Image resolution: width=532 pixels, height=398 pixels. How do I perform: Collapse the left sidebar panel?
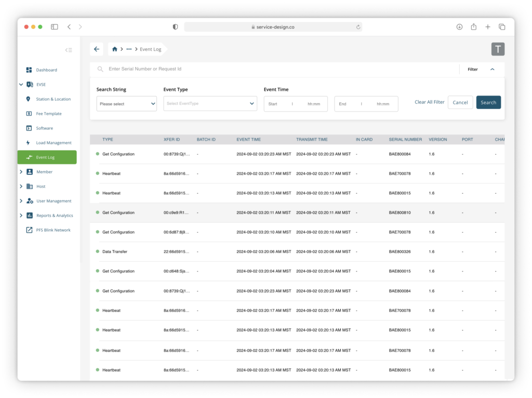[x=69, y=50]
